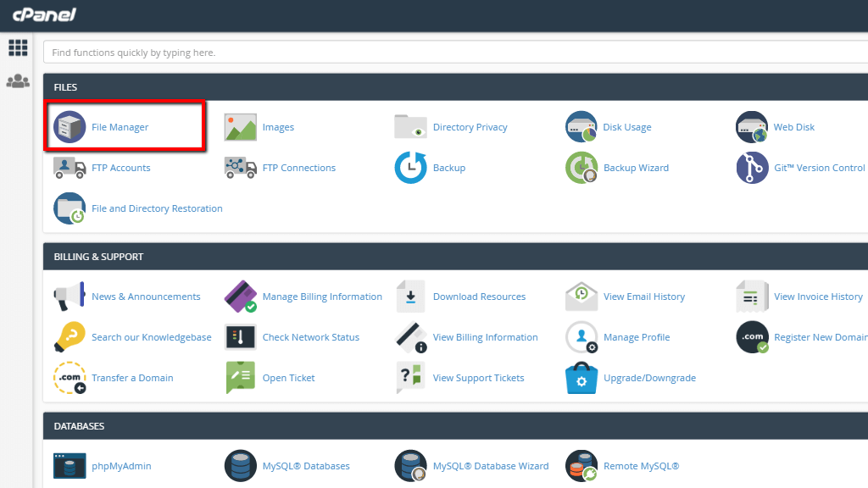Click the Web Disk globe icon
The image size is (868, 488).
coord(752,125)
